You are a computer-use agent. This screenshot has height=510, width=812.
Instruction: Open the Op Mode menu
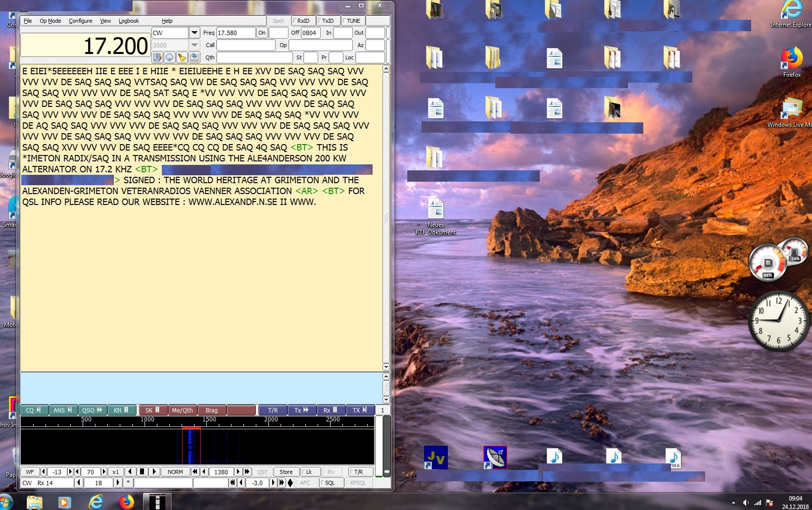coord(50,21)
